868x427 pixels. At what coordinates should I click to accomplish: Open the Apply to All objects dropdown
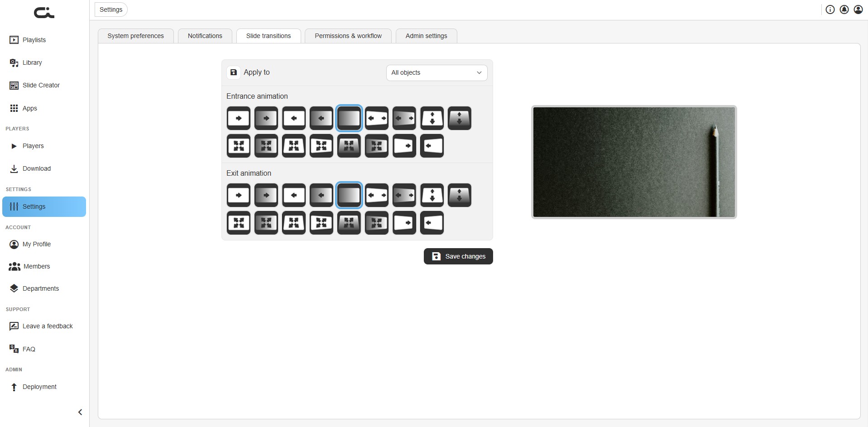click(x=436, y=73)
